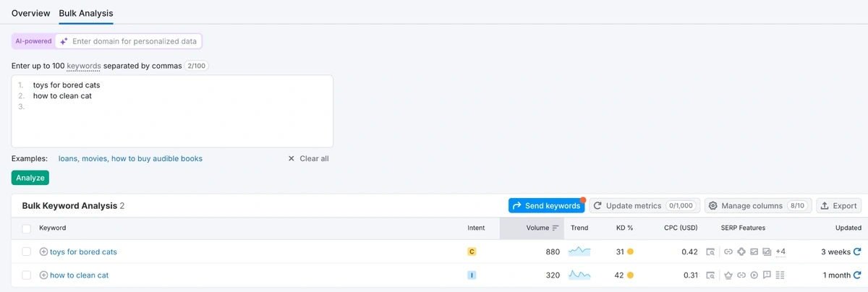The height and width of the screenshot is (292, 868).
Task: Click the plus icon next to toys for bored cats
Action: click(43, 252)
